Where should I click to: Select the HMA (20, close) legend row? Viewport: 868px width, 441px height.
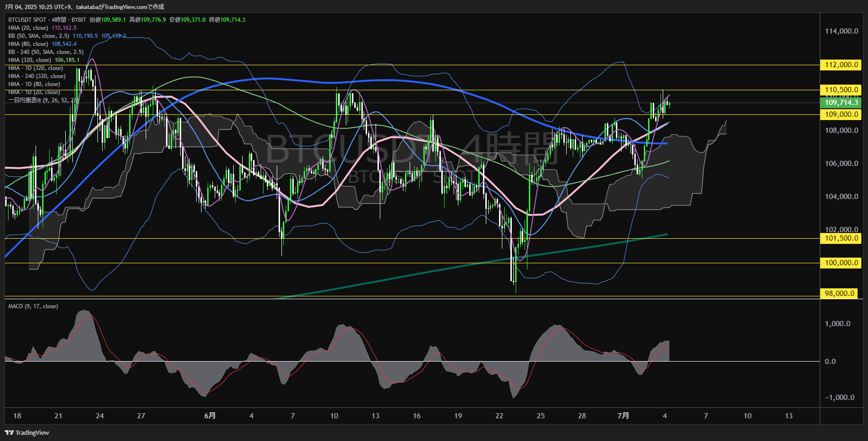pyautogui.click(x=42, y=28)
